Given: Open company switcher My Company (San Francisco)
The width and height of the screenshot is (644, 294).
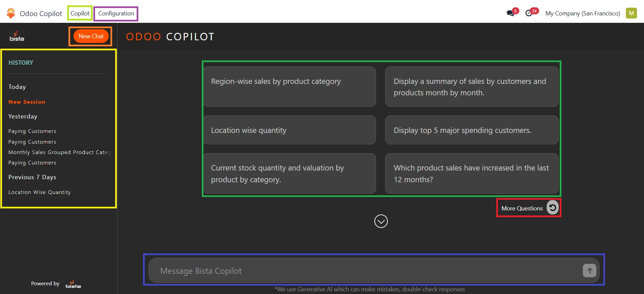Looking at the screenshot, I should point(583,13).
